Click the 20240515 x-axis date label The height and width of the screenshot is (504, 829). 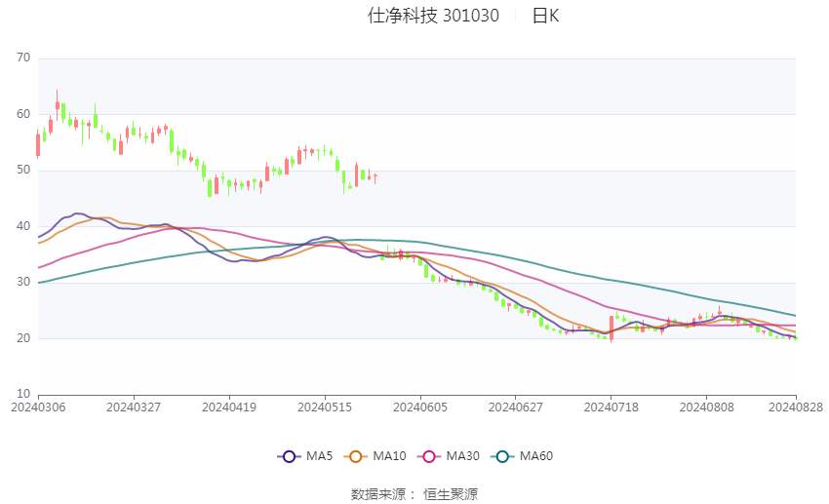click(325, 407)
